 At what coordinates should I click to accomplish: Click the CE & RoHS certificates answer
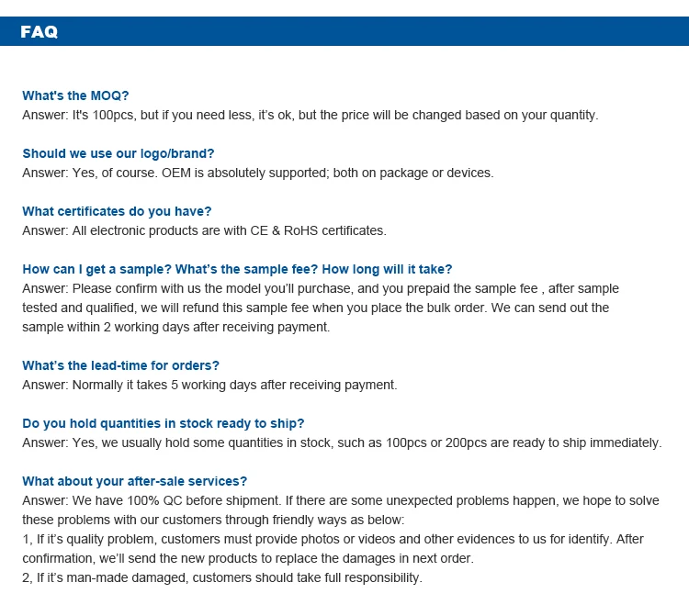(204, 230)
